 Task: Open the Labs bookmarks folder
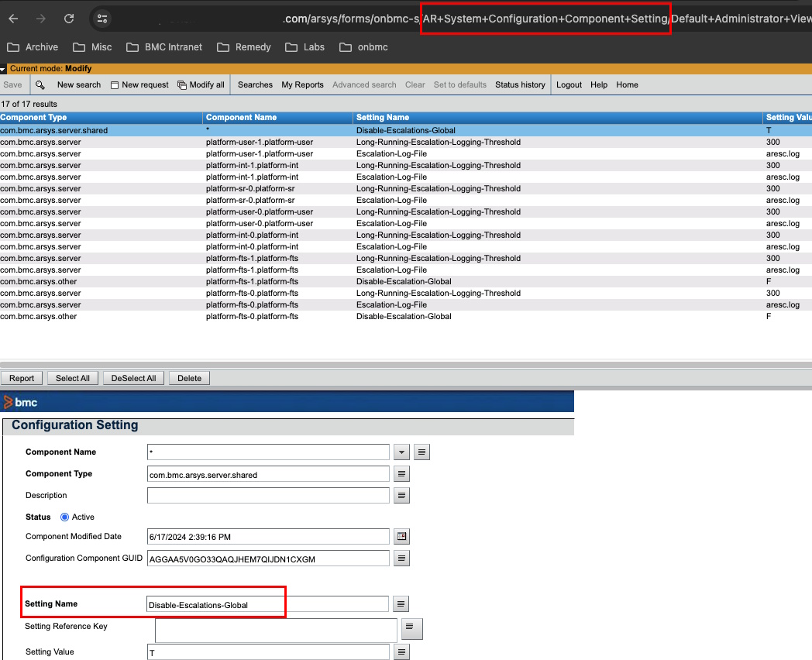point(305,47)
